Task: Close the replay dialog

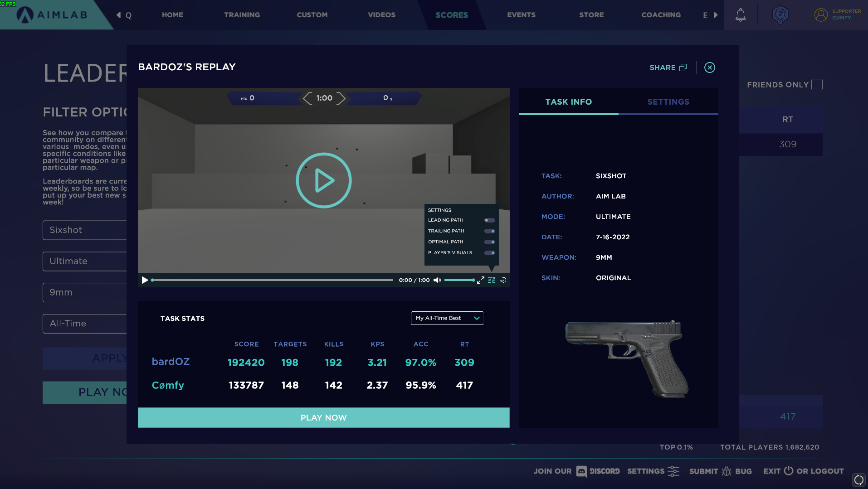Action: 710,68
